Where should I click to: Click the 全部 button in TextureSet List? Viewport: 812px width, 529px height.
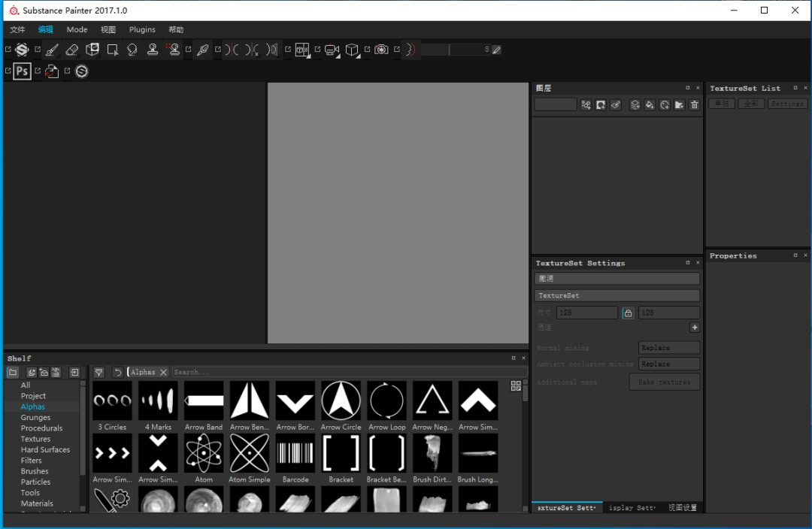(751, 104)
